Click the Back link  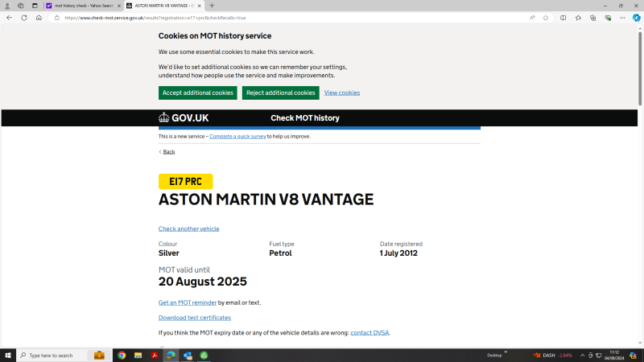[x=169, y=152]
